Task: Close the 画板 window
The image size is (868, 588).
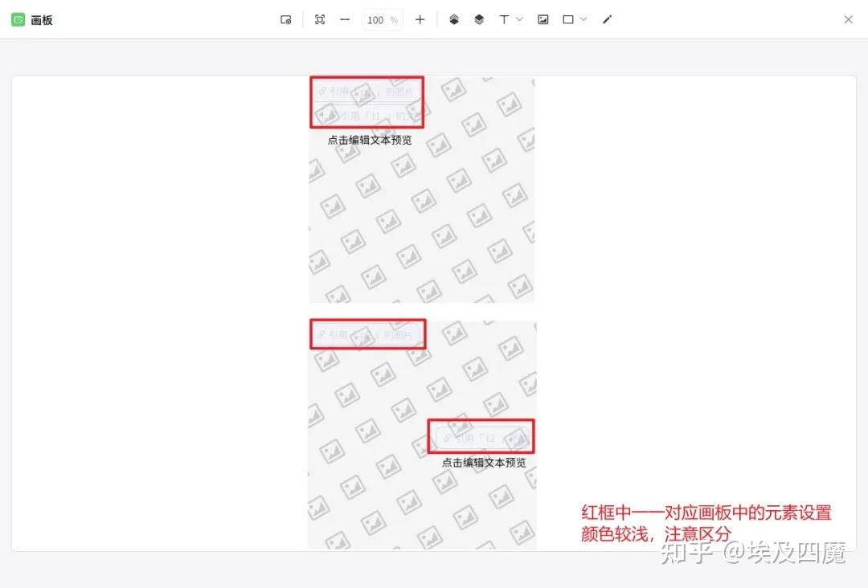Action: [848, 20]
